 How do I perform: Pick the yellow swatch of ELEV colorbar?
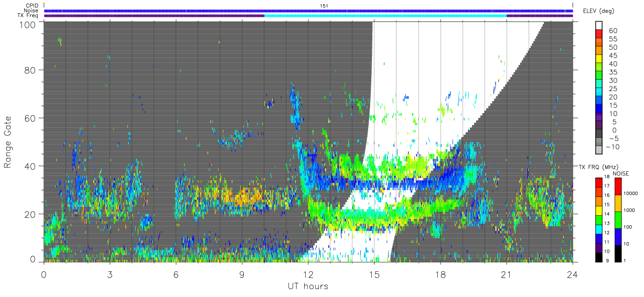point(600,60)
